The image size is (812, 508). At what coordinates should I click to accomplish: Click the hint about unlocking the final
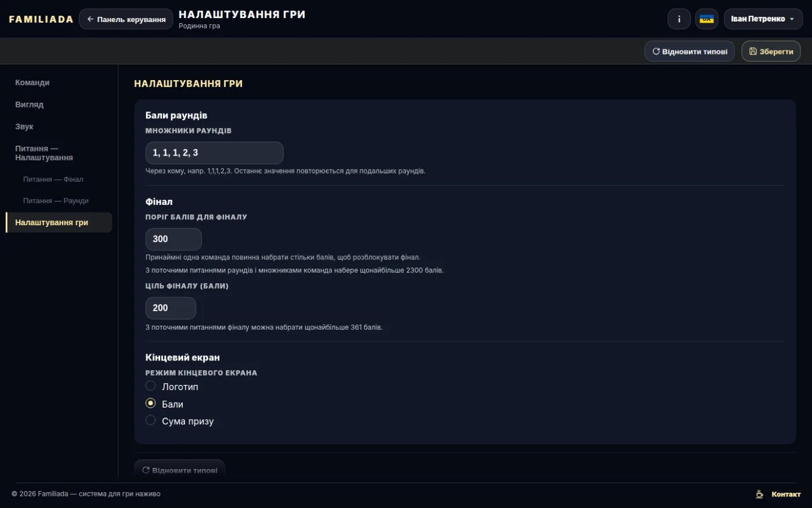click(x=283, y=257)
